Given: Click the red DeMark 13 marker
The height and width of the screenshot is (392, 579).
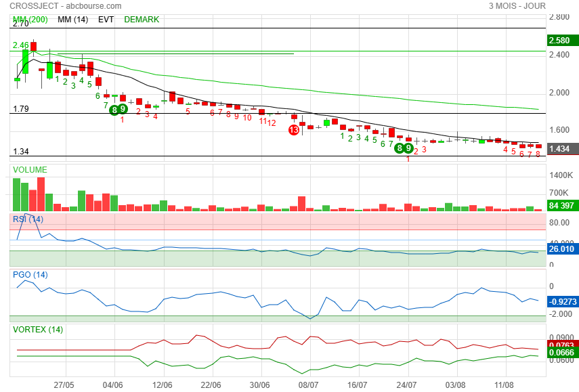Looking at the screenshot, I should pos(293,130).
